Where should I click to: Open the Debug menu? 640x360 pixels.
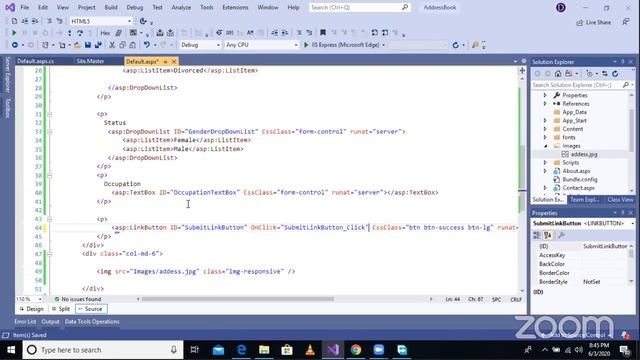[134, 7]
